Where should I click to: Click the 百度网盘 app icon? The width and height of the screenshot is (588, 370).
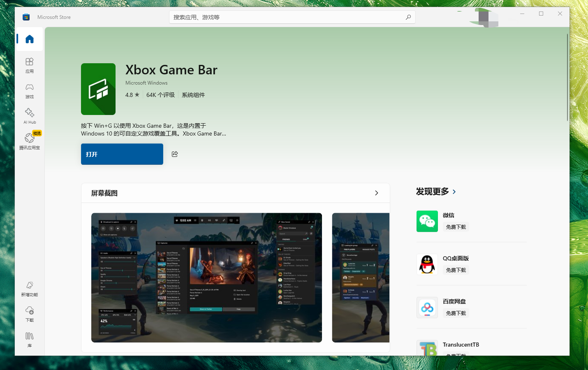pyautogui.click(x=427, y=308)
